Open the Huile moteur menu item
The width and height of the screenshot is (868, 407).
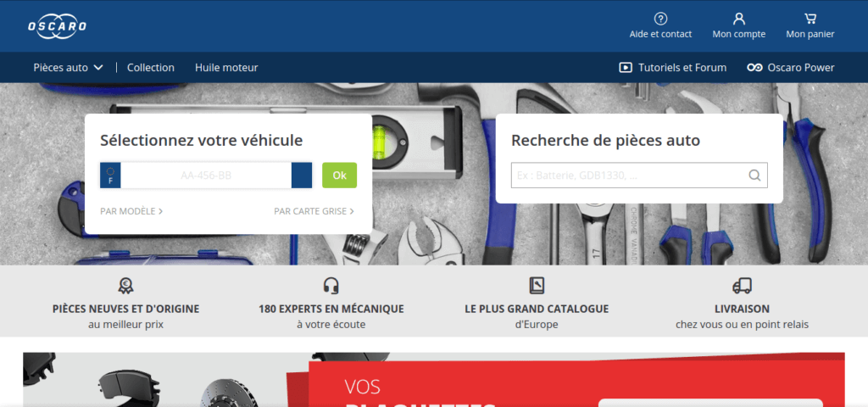tap(226, 68)
